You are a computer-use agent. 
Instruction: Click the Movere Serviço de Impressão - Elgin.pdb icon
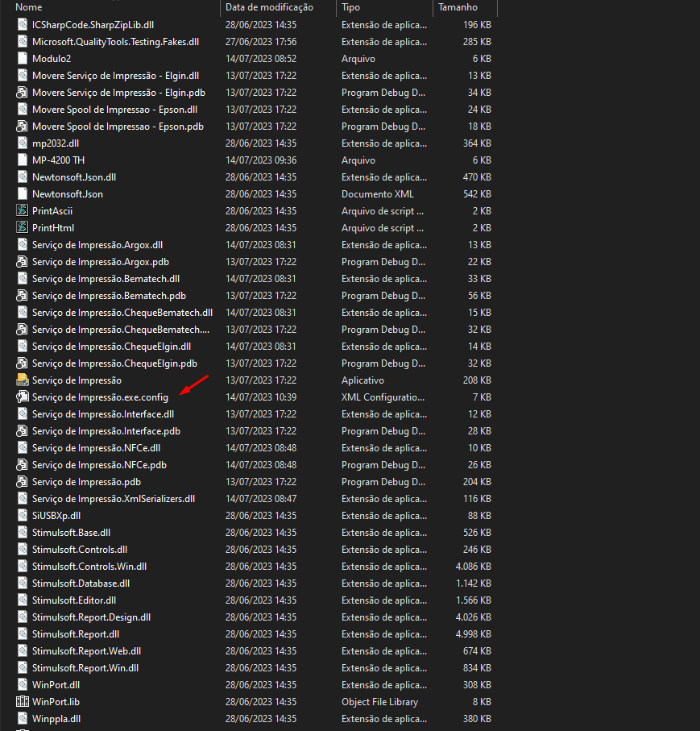[22, 93]
